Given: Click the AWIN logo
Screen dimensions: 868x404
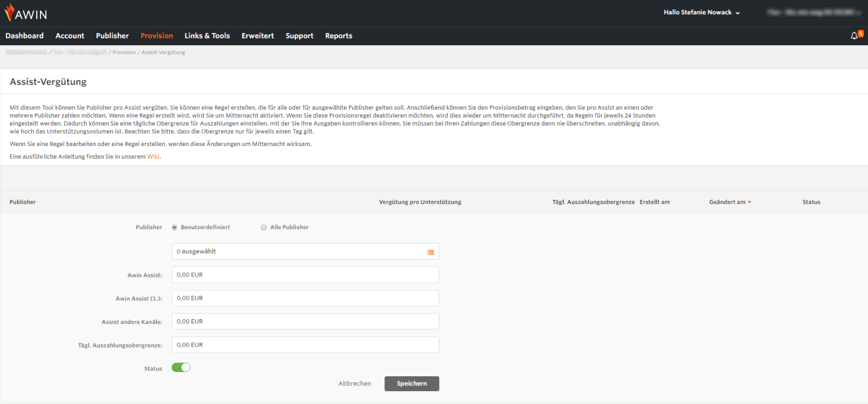Looking at the screenshot, I should click(x=26, y=13).
